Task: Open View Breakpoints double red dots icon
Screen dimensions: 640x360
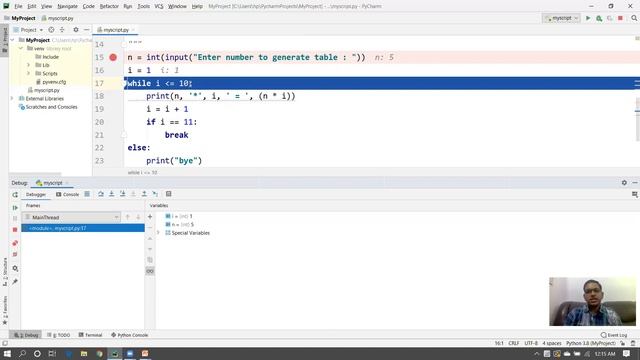Action: tap(15, 243)
